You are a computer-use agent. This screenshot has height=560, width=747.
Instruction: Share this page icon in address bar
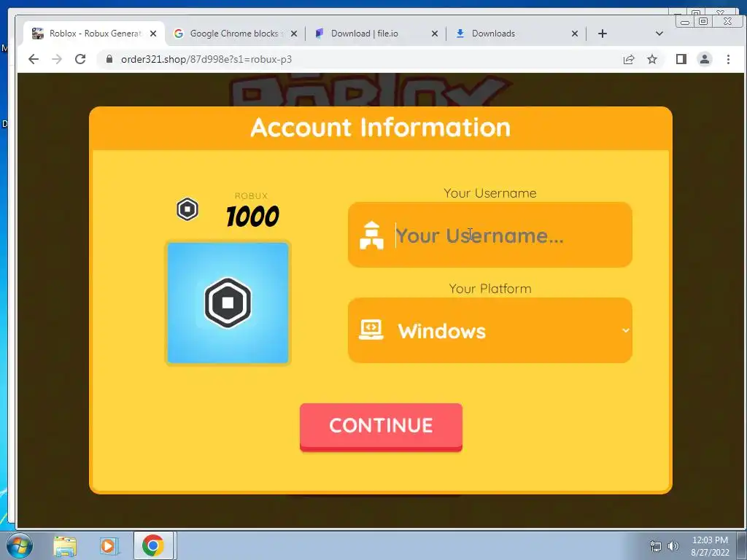[629, 59]
